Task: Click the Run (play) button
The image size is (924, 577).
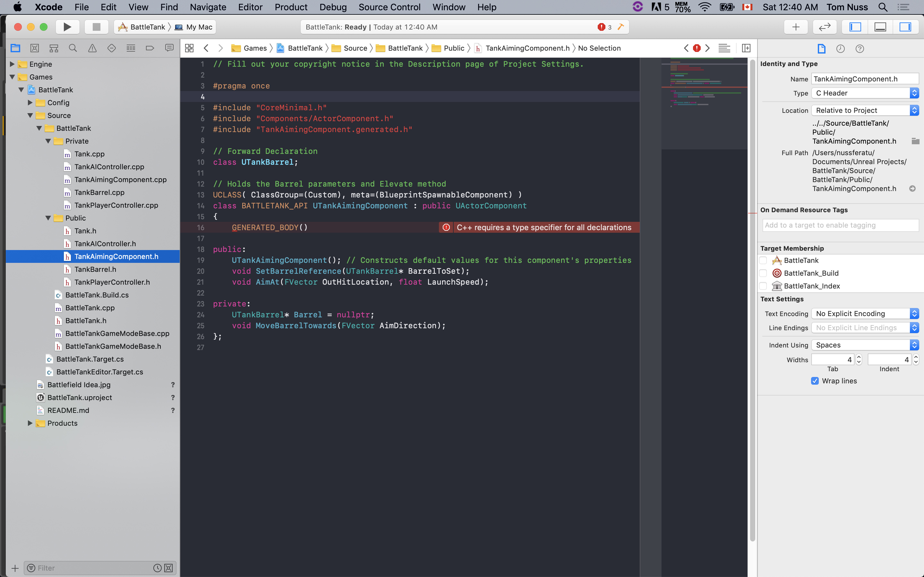Action: (67, 27)
